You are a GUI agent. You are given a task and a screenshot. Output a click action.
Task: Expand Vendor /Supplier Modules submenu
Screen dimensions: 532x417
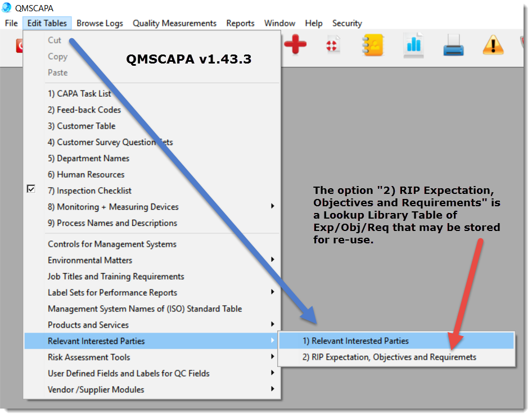point(273,389)
